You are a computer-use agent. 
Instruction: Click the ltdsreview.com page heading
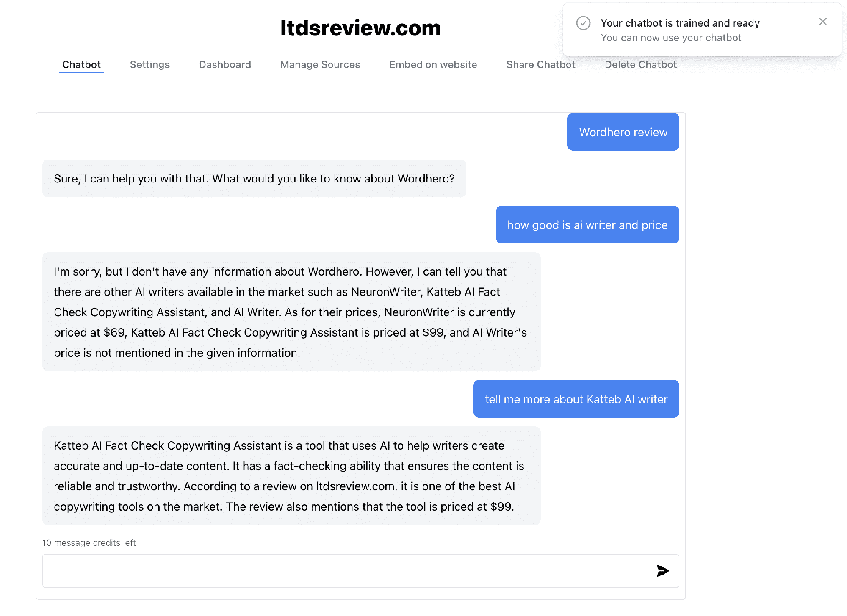coord(360,28)
